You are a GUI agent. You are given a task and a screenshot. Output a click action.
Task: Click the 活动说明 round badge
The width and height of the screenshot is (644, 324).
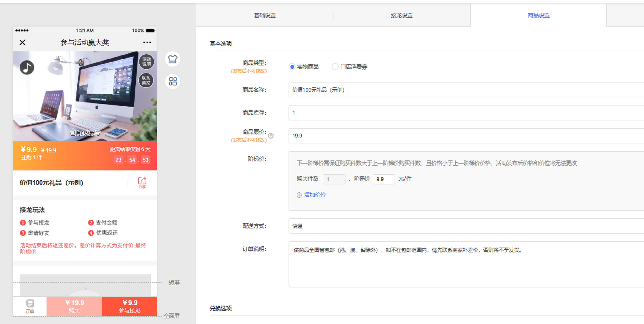point(147,62)
